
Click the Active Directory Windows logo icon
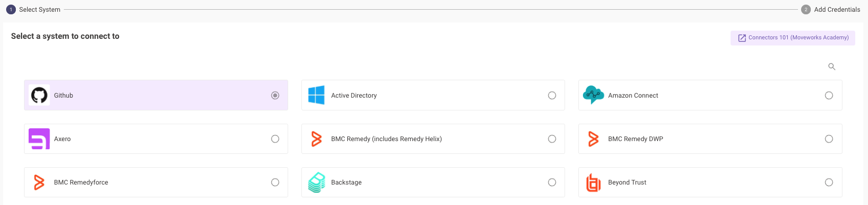click(x=316, y=95)
